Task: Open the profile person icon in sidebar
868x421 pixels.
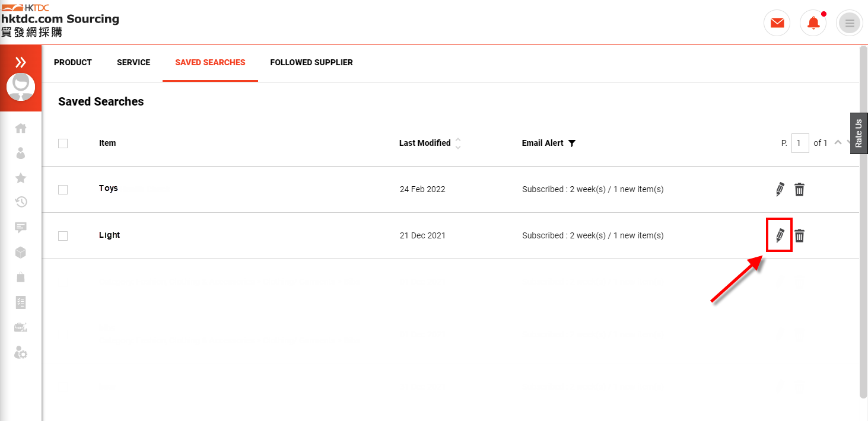Action: 21,153
